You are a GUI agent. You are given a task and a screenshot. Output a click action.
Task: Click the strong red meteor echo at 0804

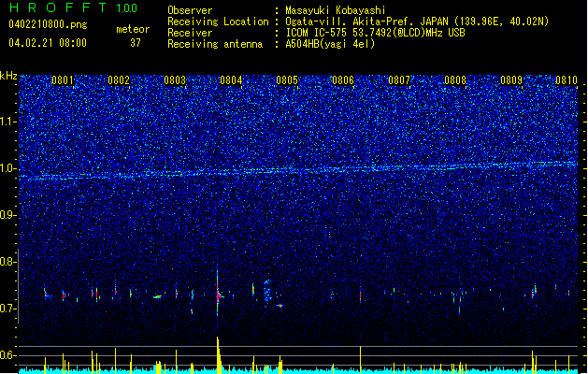[218, 295]
